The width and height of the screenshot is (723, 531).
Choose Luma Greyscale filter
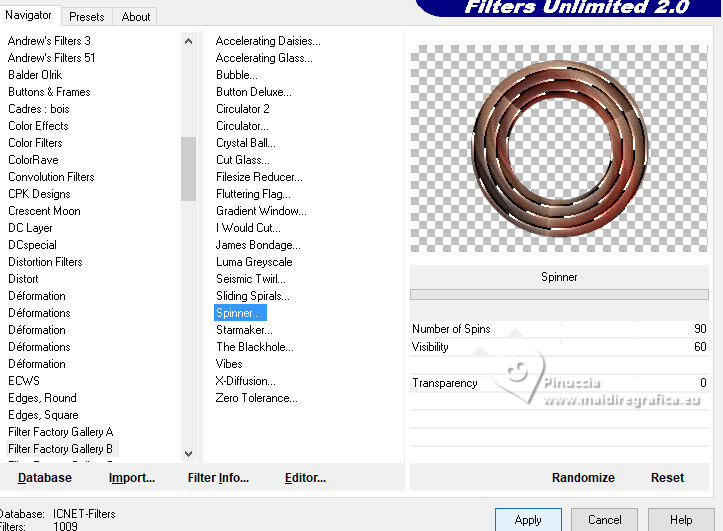254,262
